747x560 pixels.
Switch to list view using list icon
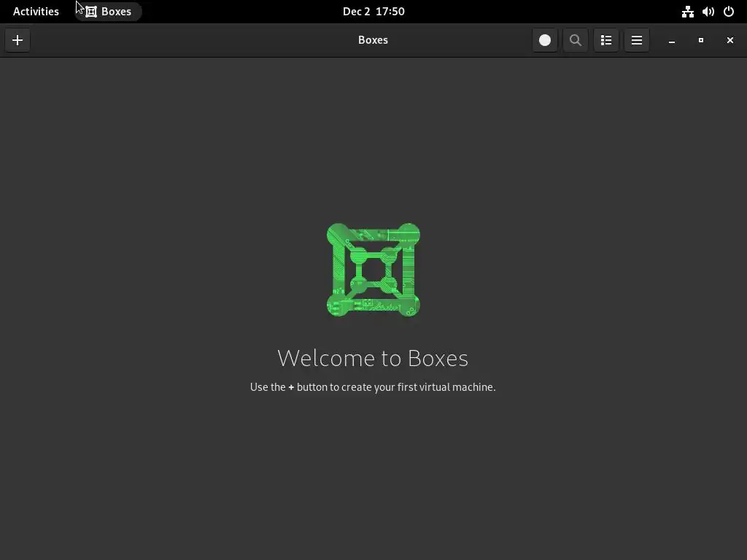click(606, 40)
